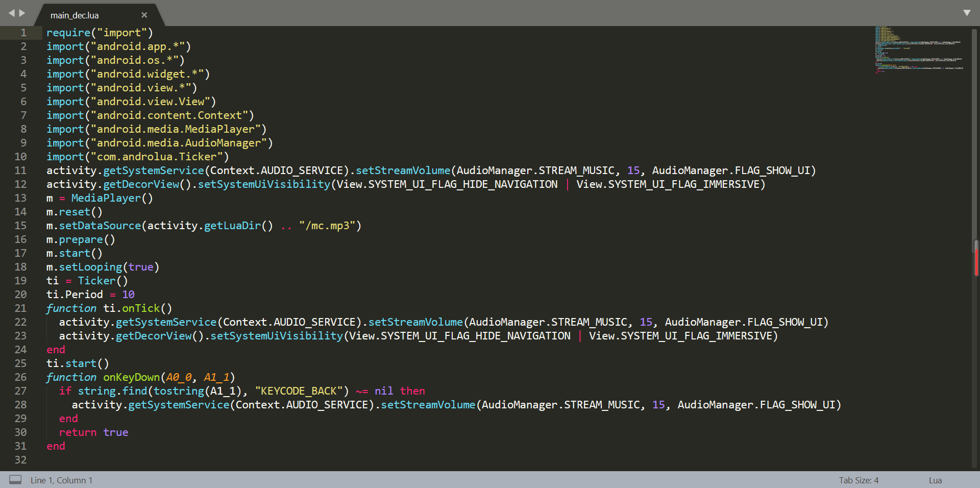Click the "/mc.mp3" string on line 15

tap(330, 226)
